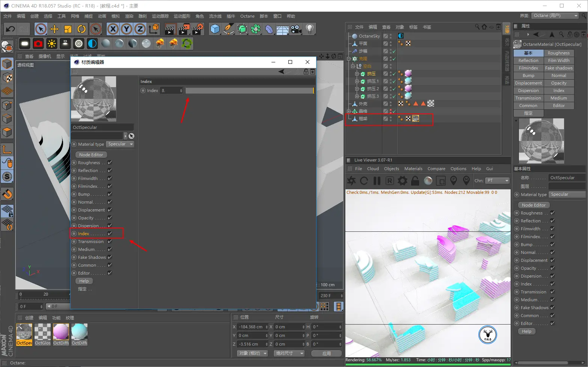588x367 pixels.
Task: Toggle the Y axis lock
Action: click(127, 29)
